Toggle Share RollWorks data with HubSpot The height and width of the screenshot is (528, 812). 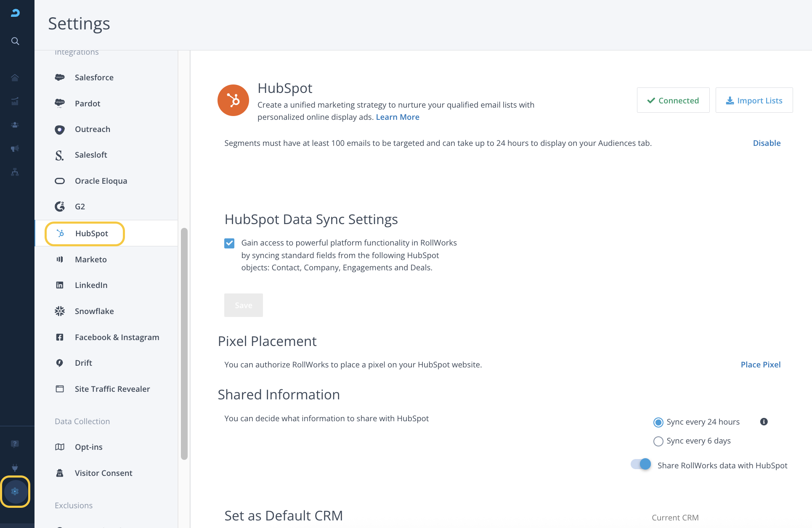pyautogui.click(x=641, y=465)
